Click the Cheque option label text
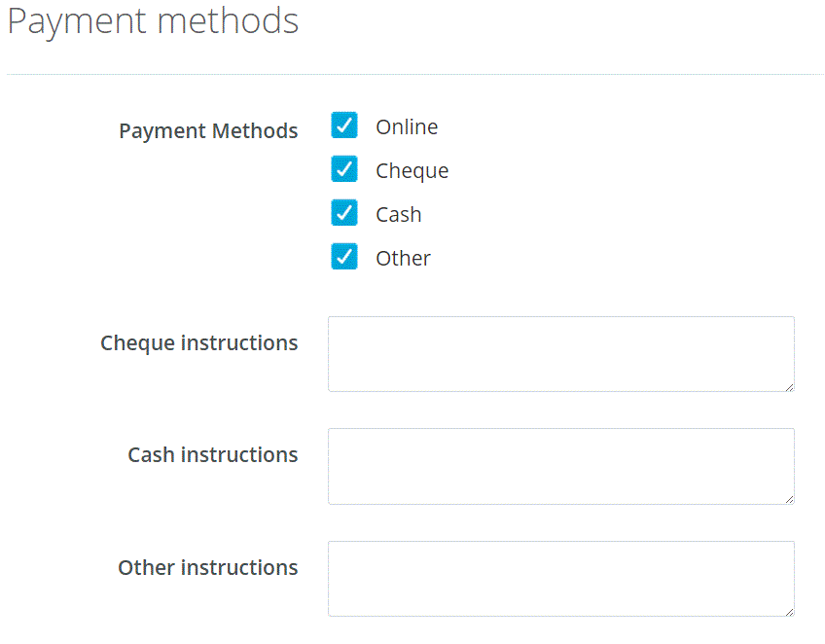 [412, 171]
